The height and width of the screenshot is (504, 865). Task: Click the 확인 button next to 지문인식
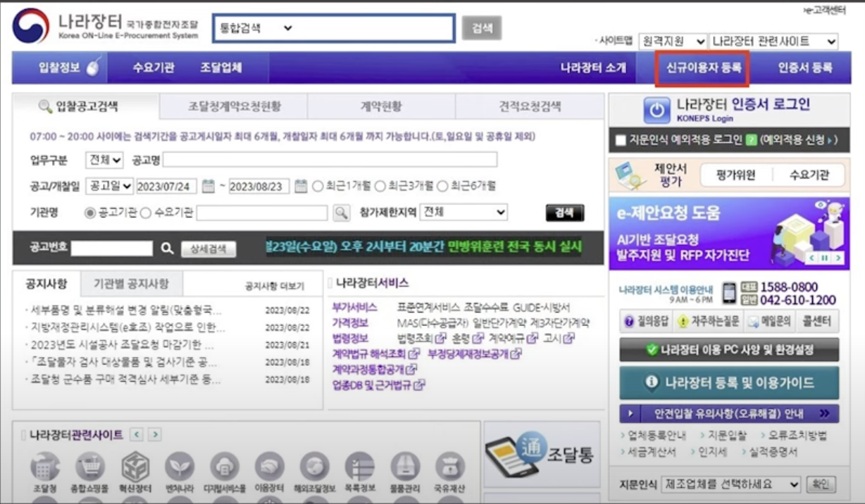(x=821, y=484)
